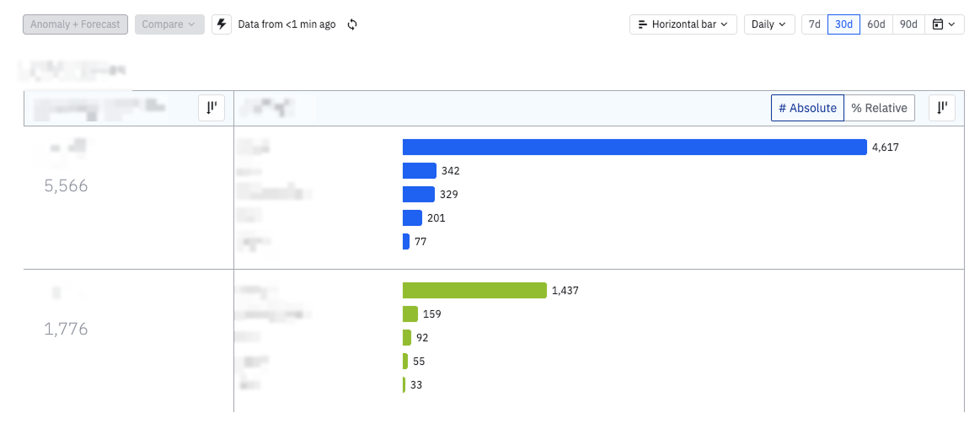Open the Compare dropdown

click(x=169, y=24)
